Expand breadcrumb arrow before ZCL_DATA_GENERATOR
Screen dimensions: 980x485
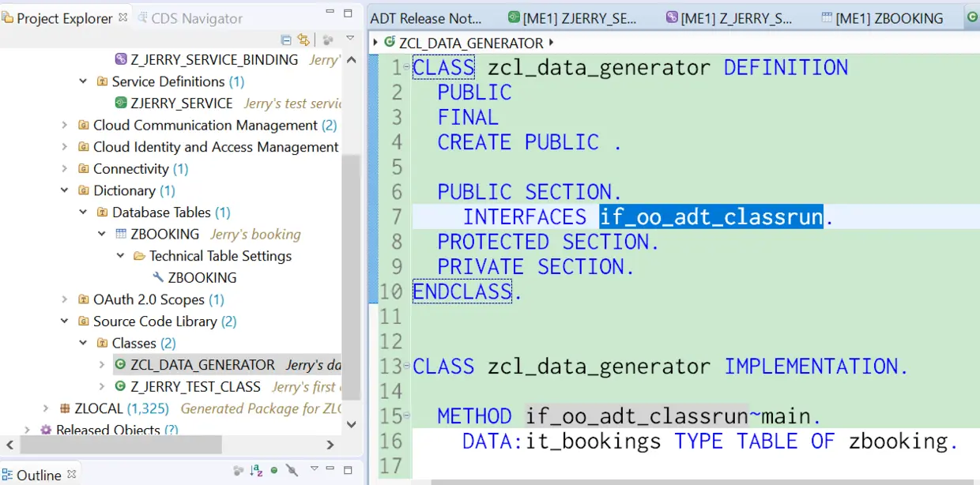click(375, 43)
